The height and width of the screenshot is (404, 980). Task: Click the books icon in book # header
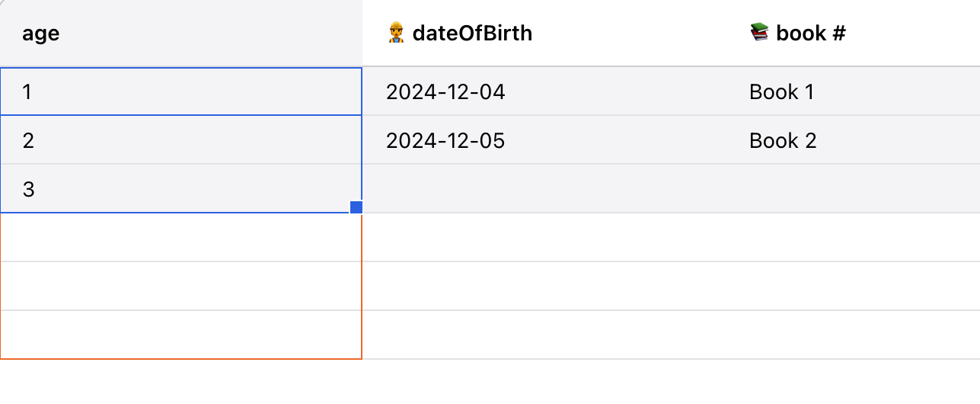(759, 33)
